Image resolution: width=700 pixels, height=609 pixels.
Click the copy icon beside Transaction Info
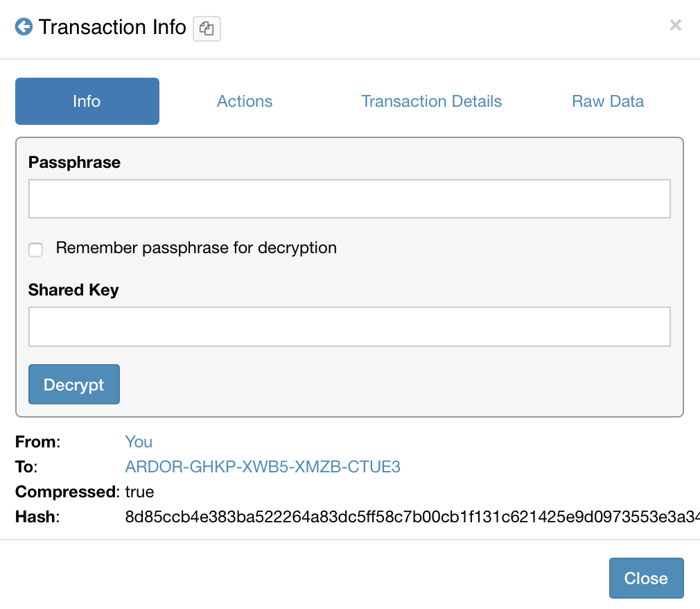207,29
